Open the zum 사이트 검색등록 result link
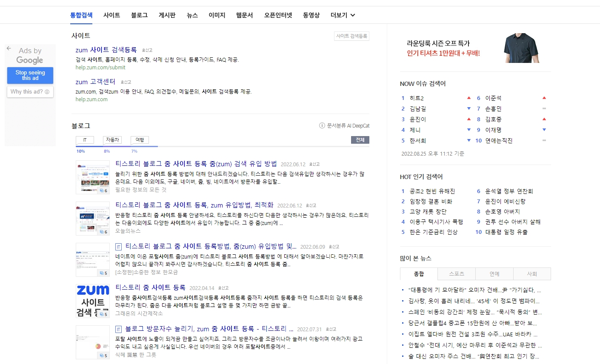The height and width of the screenshot is (364, 600). 106,50
